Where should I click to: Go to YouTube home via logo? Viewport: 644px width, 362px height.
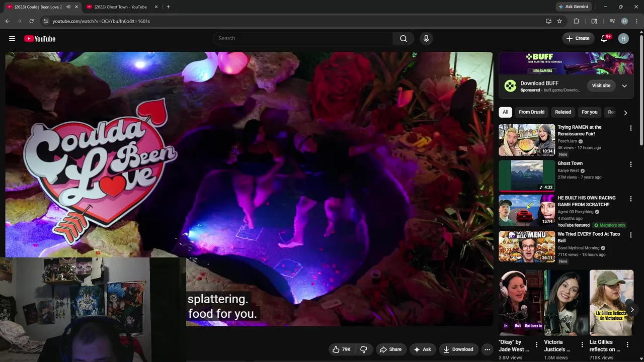click(40, 39)
